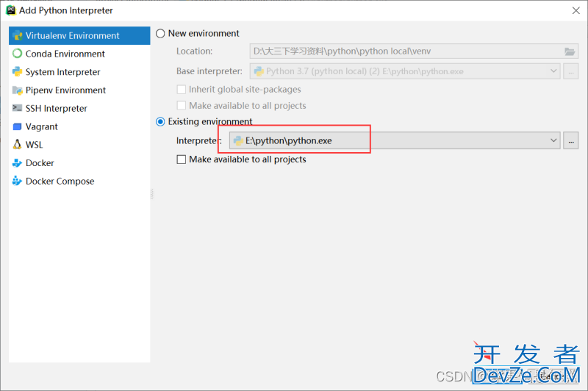The image size is (588, 391).
Task: Open the Base interpreter dropdown arrow
Action: coord(553,71)
